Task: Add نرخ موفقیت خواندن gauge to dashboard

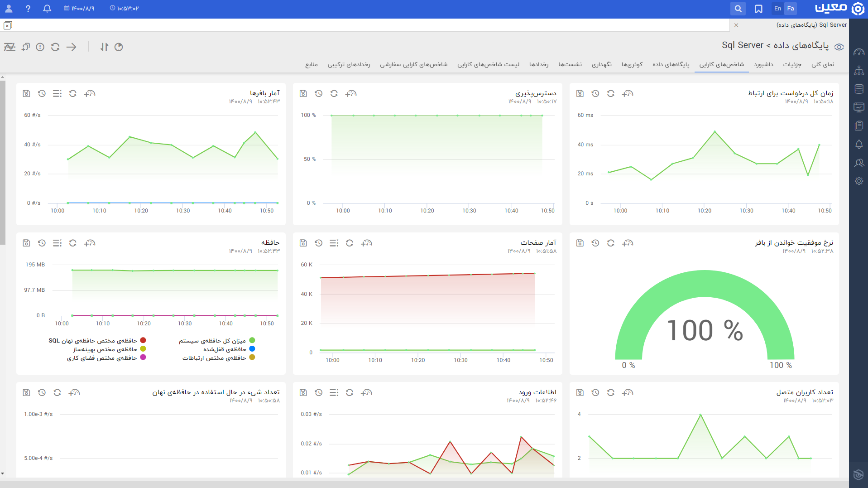Action: click(628, 243)
